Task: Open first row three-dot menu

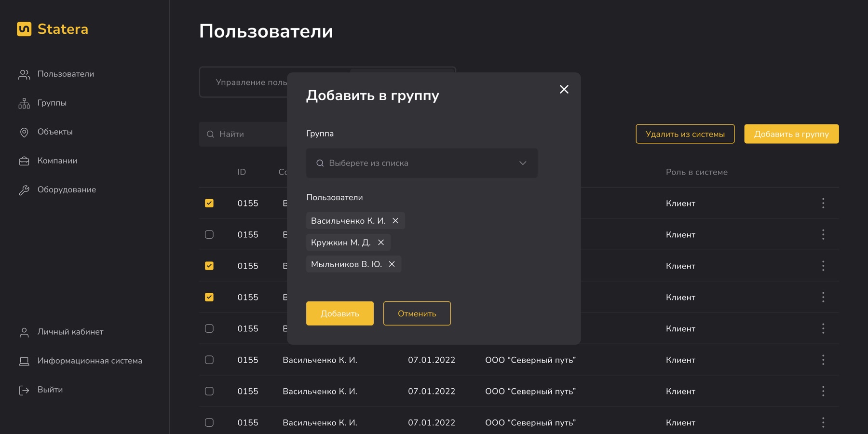Action: click(823, 203)
